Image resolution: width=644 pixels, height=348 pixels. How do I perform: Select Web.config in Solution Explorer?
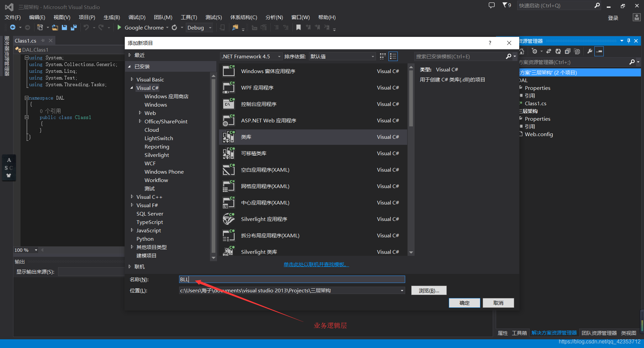point(539,134)
